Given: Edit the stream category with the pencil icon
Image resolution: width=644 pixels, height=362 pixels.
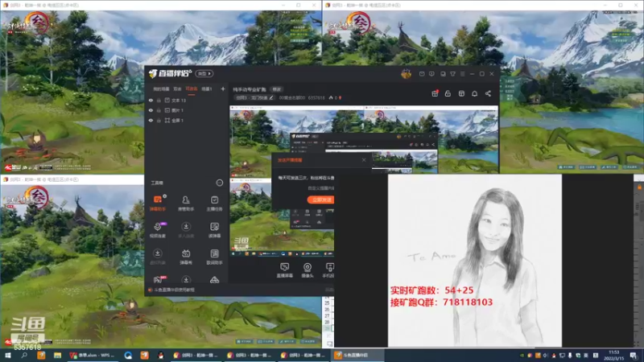Looking at the screenshot, I should click(x=271, y=97).
